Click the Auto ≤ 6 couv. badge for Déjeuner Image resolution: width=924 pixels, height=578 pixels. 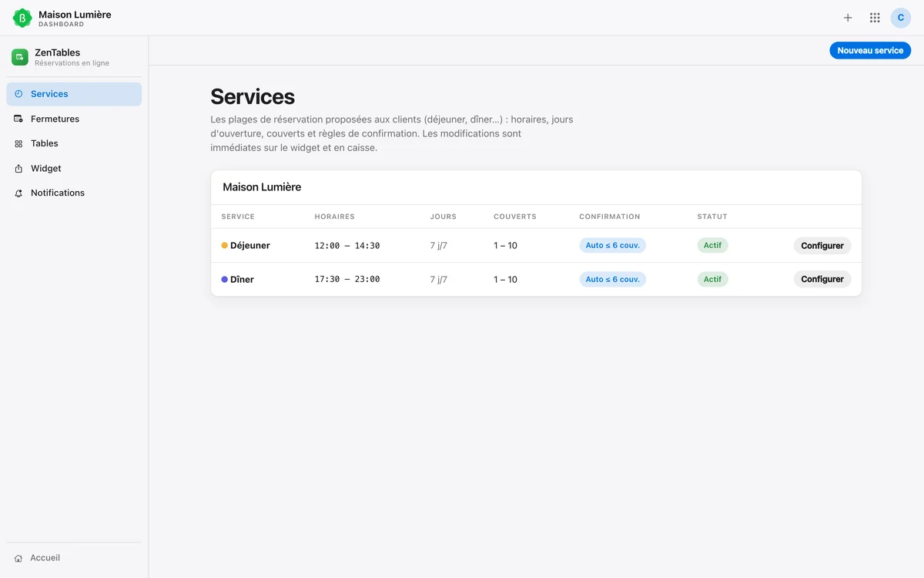(613, 246)
